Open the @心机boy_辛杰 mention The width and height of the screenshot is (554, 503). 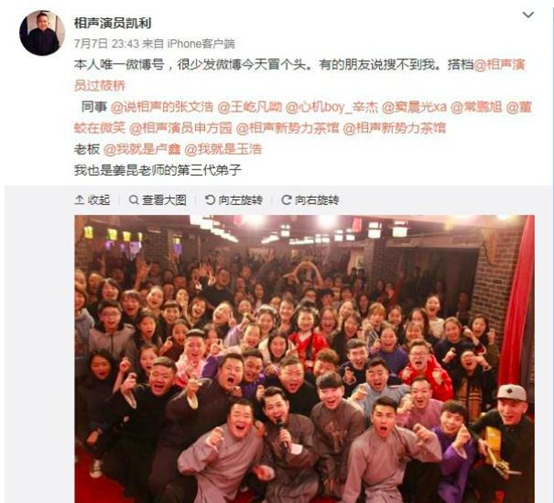coord(331,107)
